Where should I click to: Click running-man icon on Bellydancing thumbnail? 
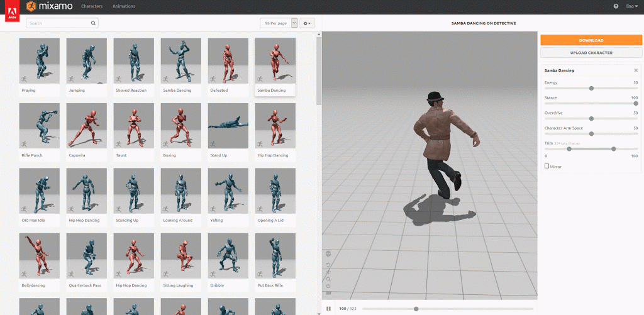coord(24,274)
